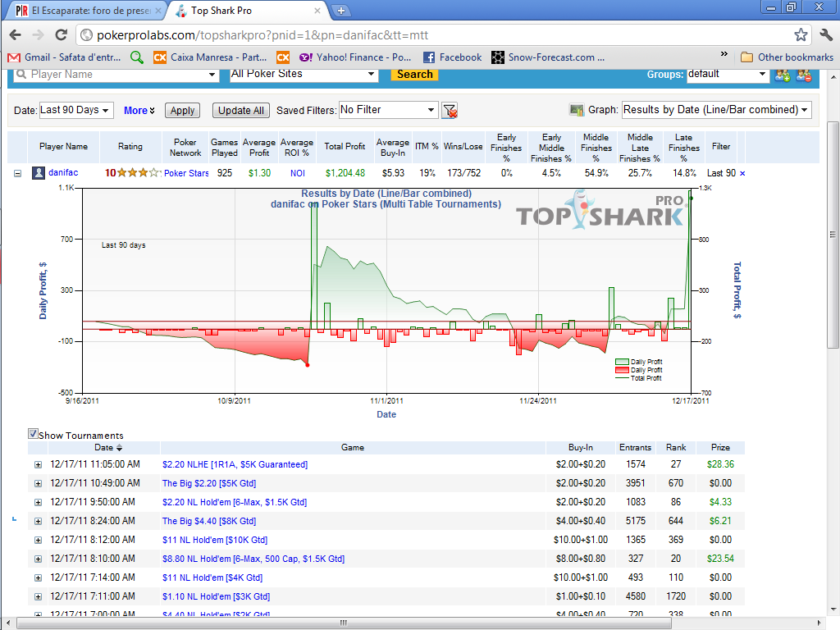Screen dimensions: 840x630
Task: Go back with the browser back arrow
Action: 15,35
